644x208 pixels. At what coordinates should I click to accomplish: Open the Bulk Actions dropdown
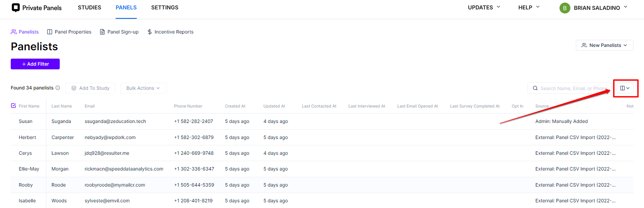[143, 88]
